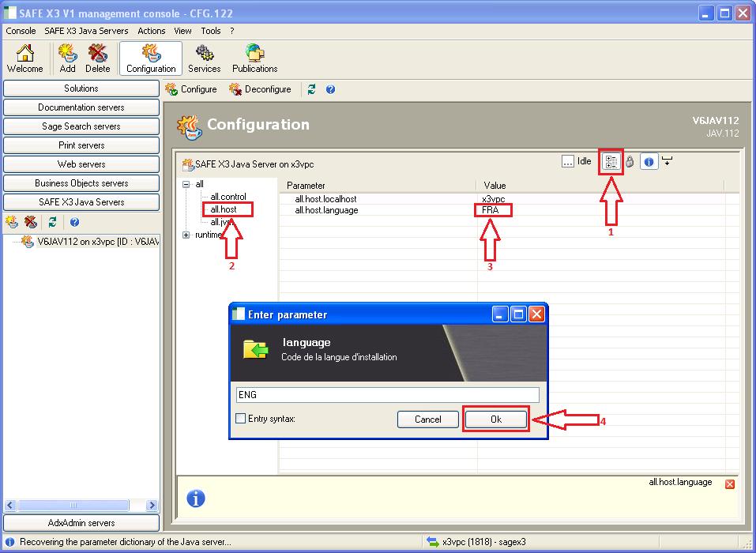
Task: Click the remove-server icon in sidebar toolbar
Action: [31, 222]
